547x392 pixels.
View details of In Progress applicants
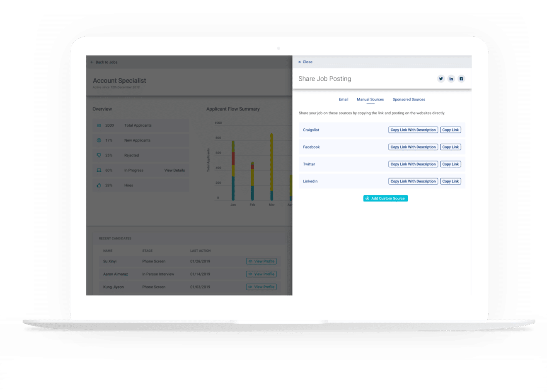click(174, 171)
